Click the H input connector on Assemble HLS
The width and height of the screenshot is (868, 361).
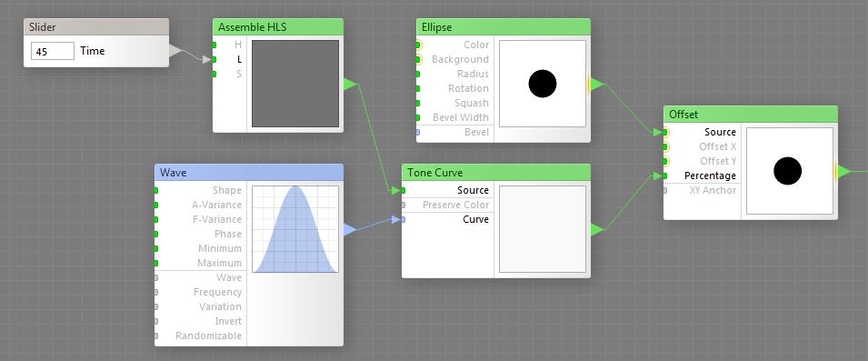(215, 45)
